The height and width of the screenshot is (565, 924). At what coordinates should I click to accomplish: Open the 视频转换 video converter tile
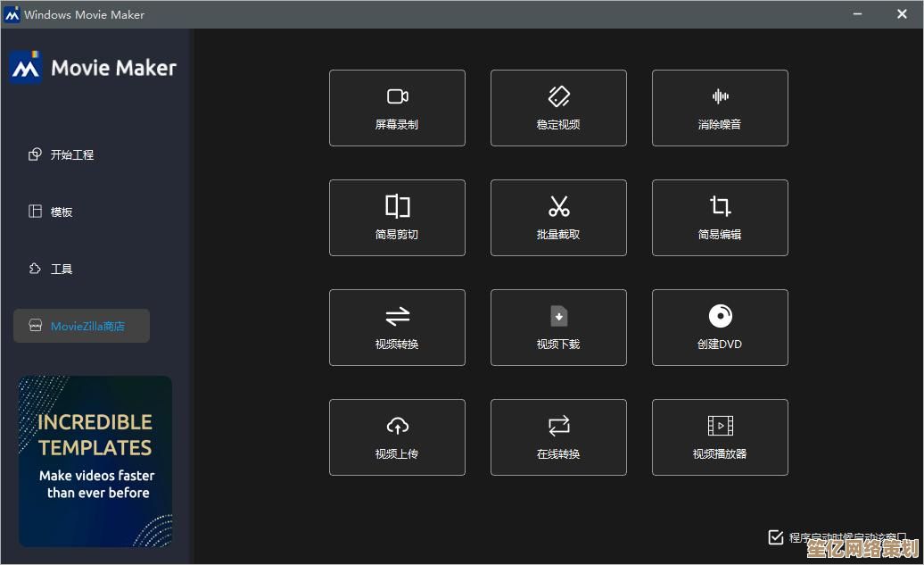(x=397, y=328)
